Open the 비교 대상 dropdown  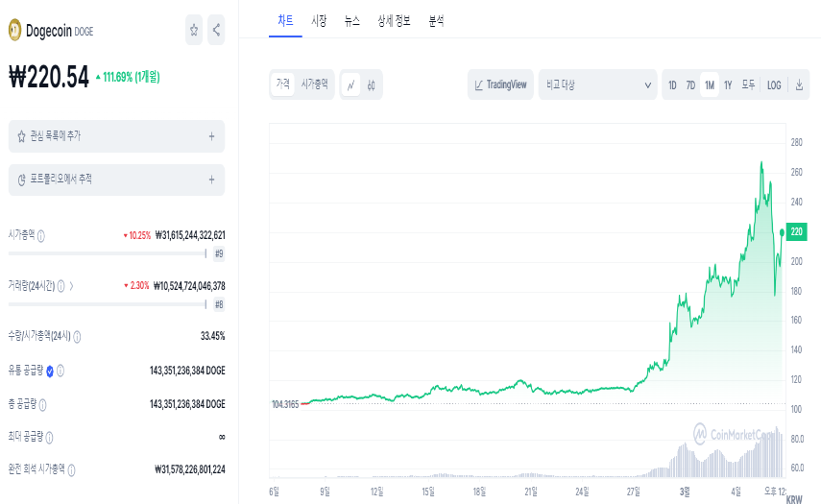tap(597, 84)
